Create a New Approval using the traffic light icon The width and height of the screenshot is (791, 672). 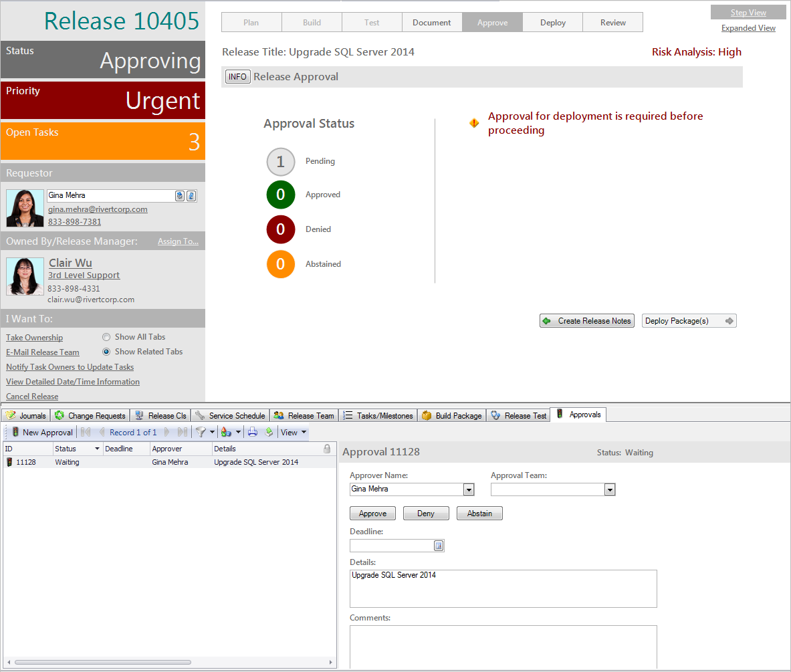tap(15, 432)
